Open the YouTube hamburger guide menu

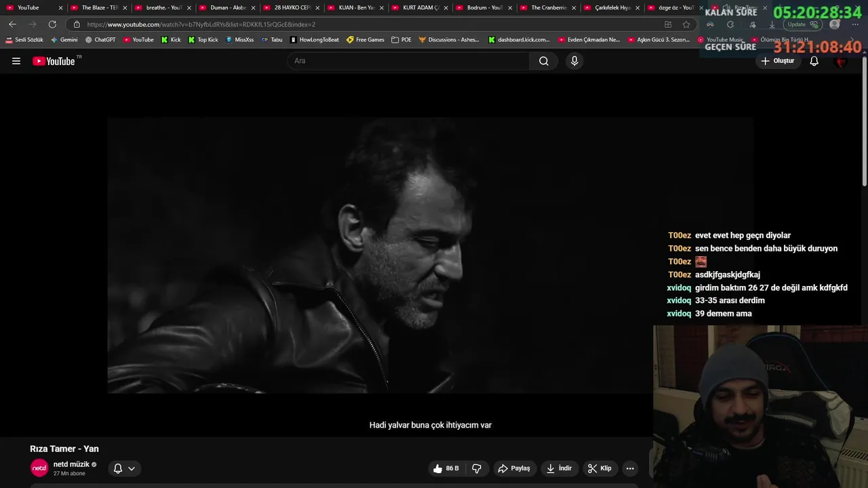[16, 61]
